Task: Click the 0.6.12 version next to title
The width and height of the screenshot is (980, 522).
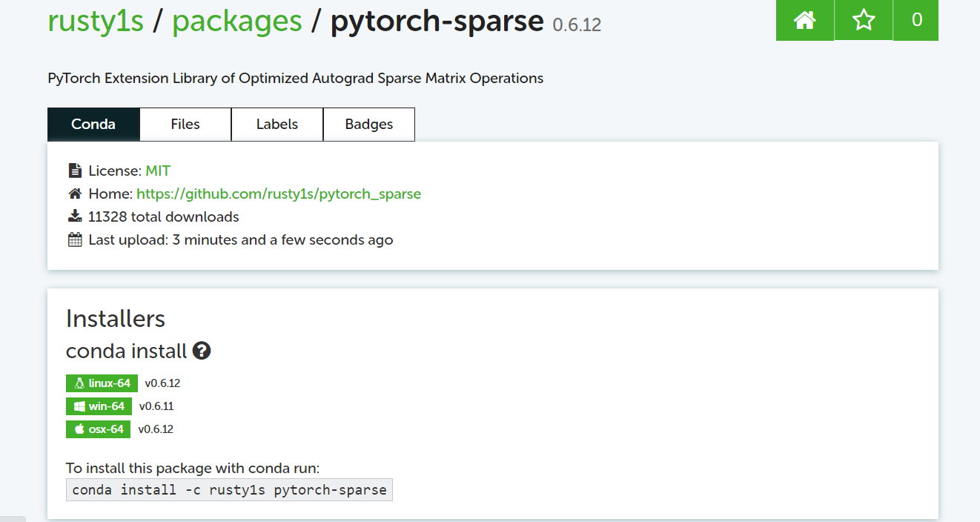Action: [x=577, y=25]
